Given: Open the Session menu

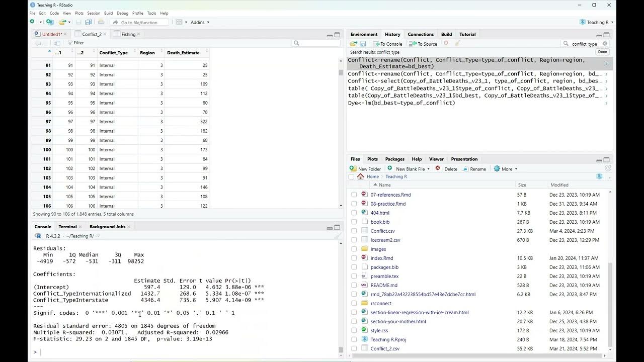Looking at the screenshot, I should [x=94, y=13].
